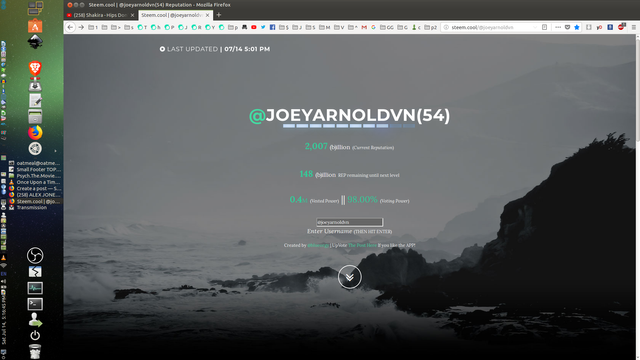640x360 pixels.
Task: Click the blue microphone extension icon
Action: [x=610, y=27]
